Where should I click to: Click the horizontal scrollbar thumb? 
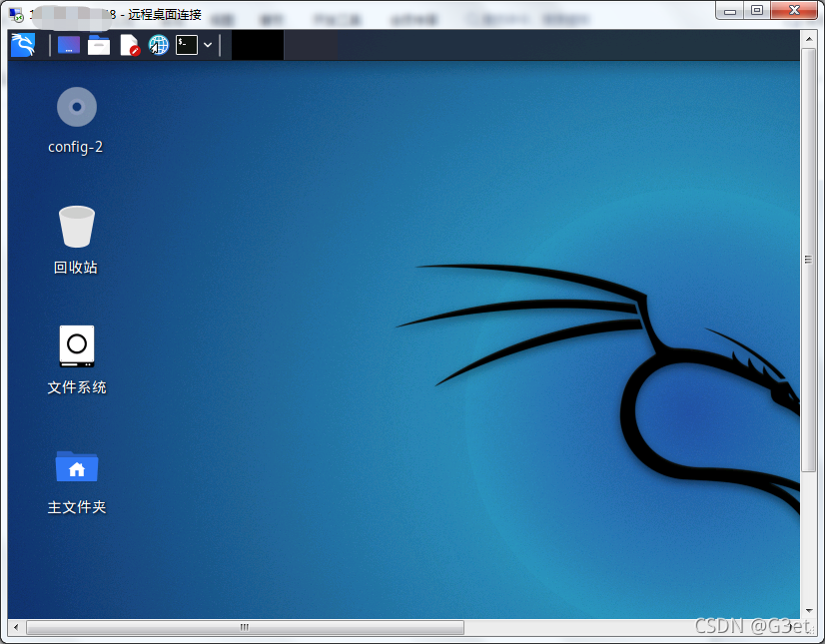click(245, 627)
